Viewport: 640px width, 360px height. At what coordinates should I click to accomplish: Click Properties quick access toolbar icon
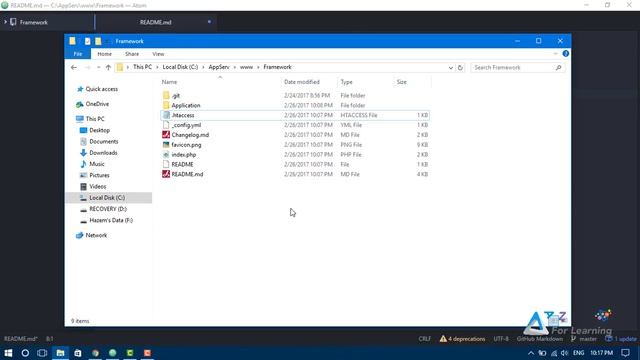pos(87,41)
